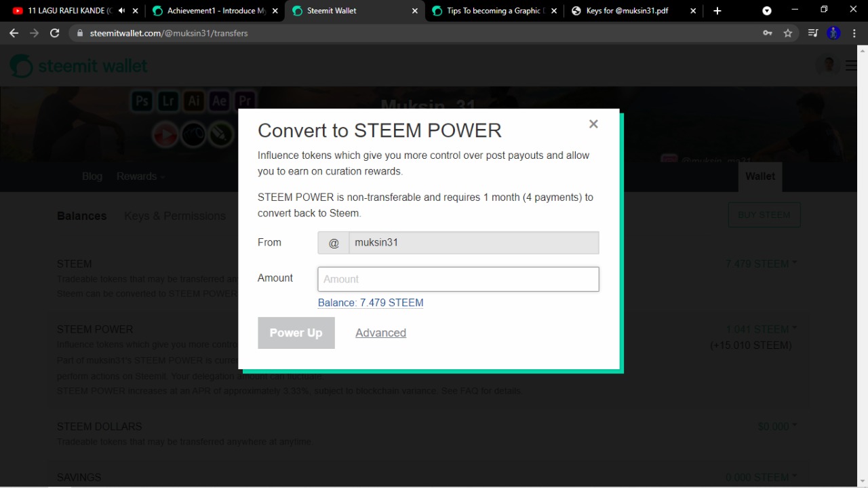Screen dimensions: 868x488
Task: Open a new browser tab
Action: (x=717, y=11)
